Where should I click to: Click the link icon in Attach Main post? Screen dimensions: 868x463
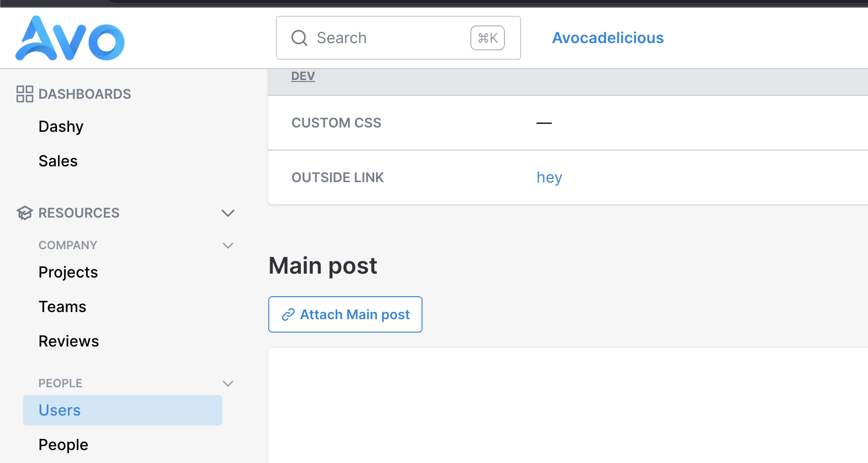pos(288,314)
